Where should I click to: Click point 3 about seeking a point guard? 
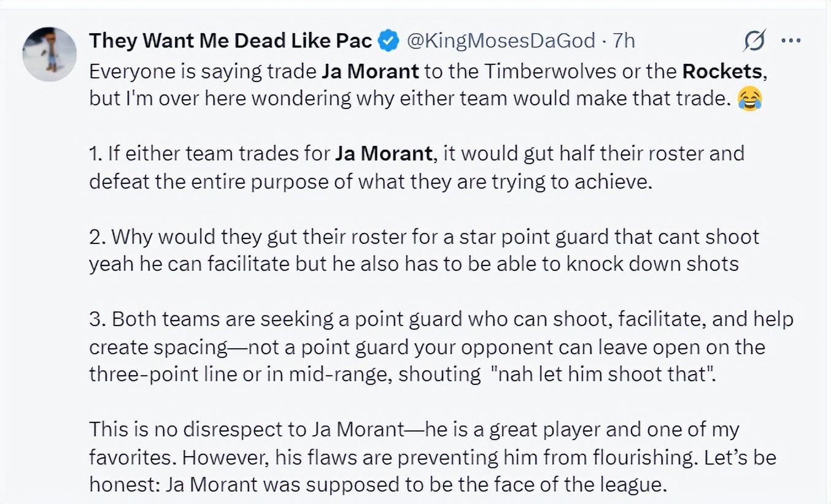[x=441, y=319]
